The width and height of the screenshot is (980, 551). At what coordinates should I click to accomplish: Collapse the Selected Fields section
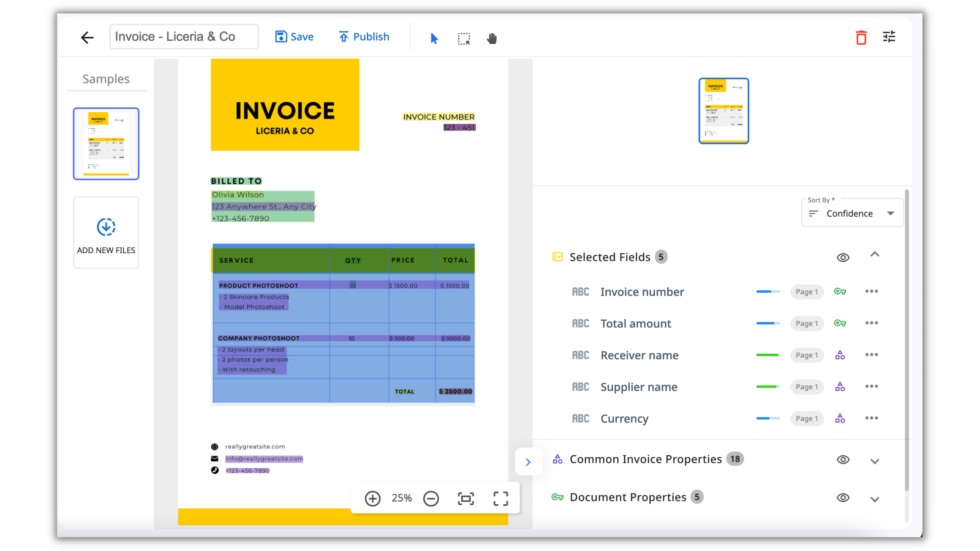(x=875, y=254)
